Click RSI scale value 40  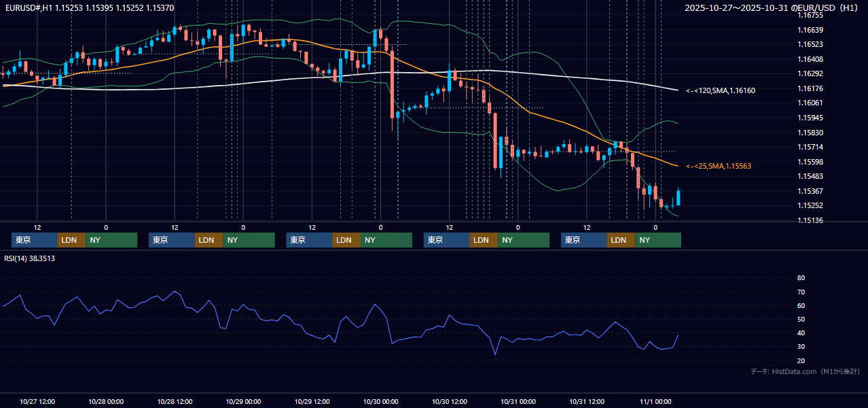[x=801, y=333]
